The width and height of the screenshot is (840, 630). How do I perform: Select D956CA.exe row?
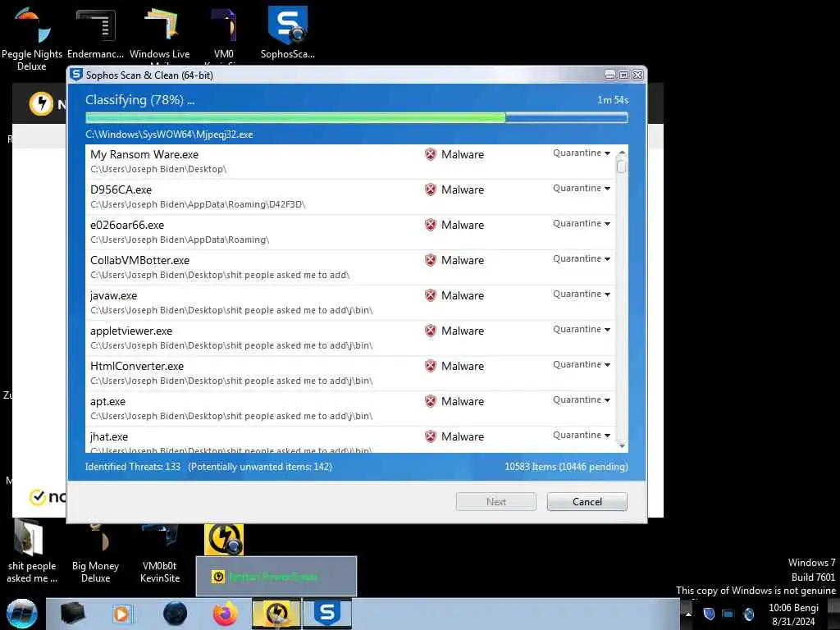click(x=349, y=197)
